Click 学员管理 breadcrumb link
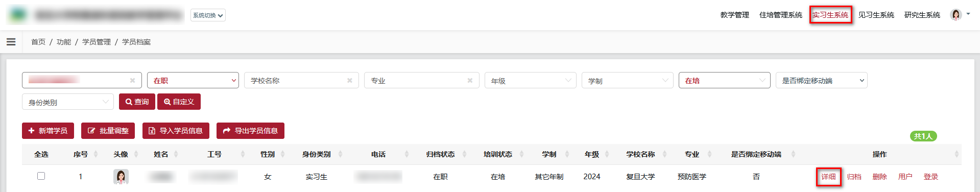This screenshot has width=980, height=192. 97,42
